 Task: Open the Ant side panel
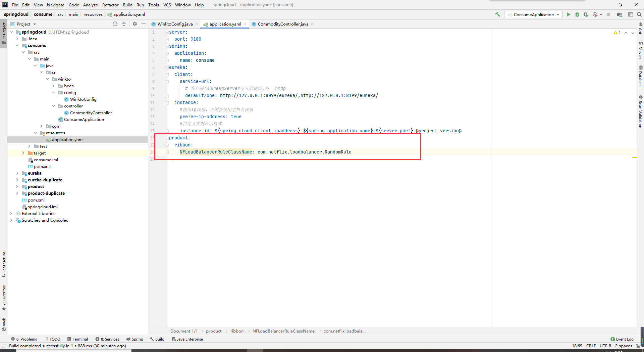[x=640, y=29]
